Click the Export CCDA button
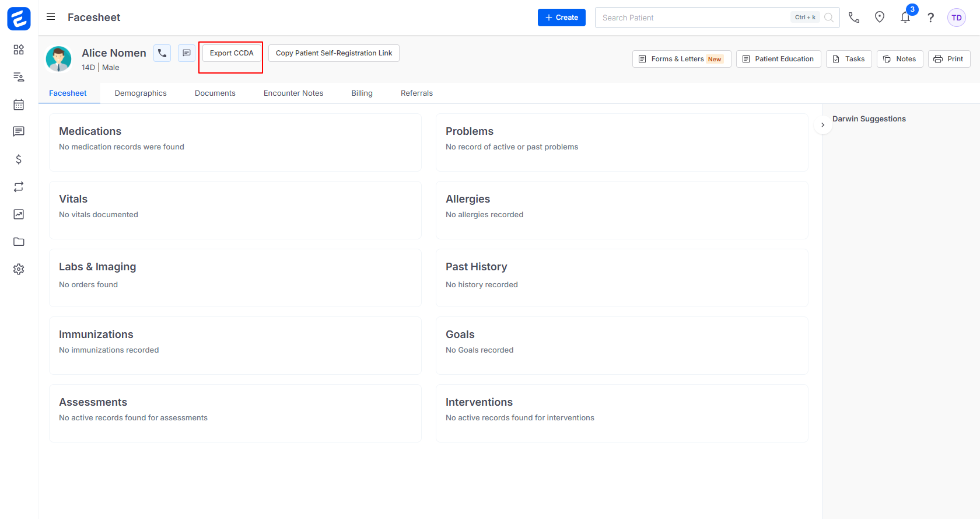 (232, 53)
